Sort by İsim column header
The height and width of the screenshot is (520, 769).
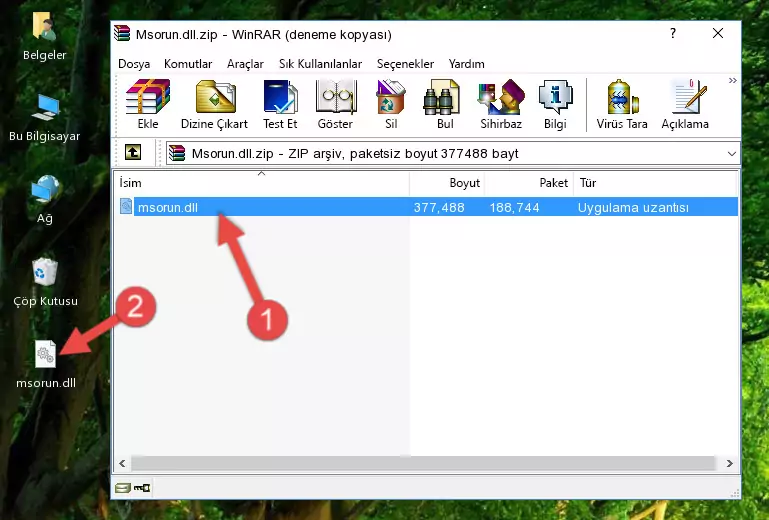coord(262,182)
